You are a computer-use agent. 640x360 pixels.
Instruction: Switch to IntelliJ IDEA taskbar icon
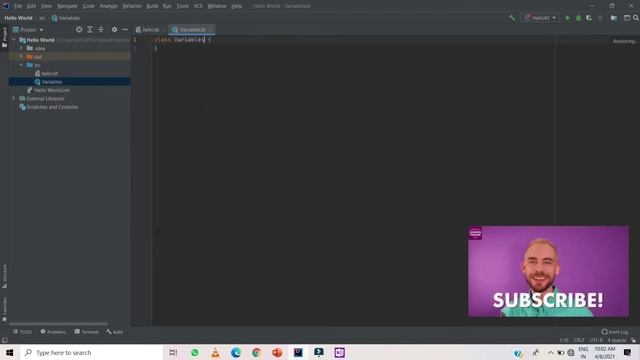coord(298,352)
